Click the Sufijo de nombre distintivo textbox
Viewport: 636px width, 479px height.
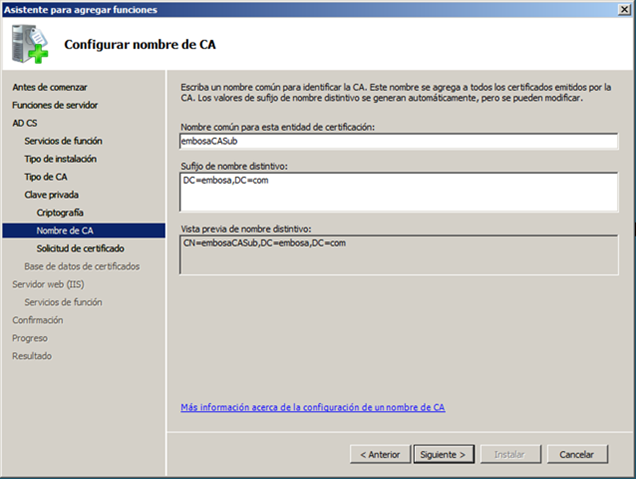tap(398, 192)
